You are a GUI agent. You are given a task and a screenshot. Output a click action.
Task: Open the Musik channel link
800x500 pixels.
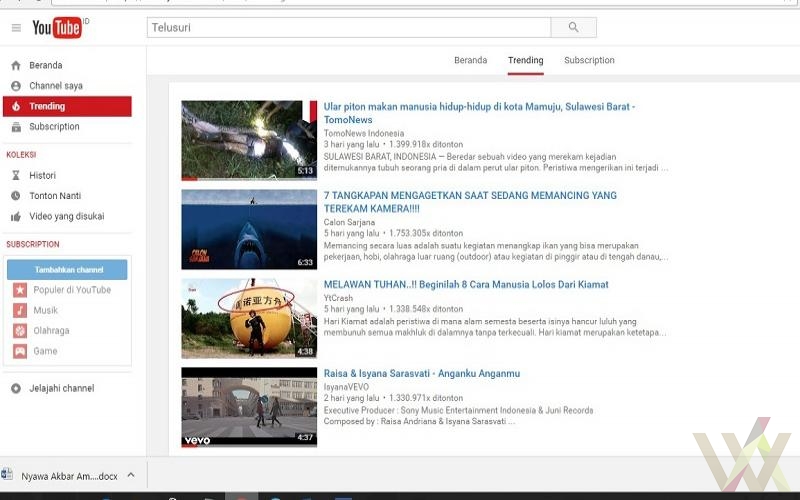point(45,310)
